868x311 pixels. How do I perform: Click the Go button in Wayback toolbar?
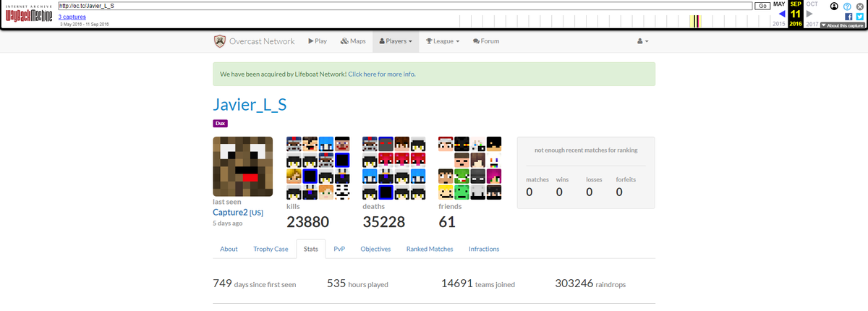tap(762, 6)
